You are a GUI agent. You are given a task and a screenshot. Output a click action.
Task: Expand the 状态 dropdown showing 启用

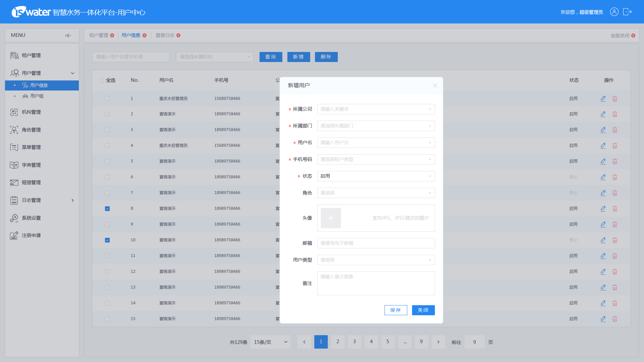pos(376,176)
